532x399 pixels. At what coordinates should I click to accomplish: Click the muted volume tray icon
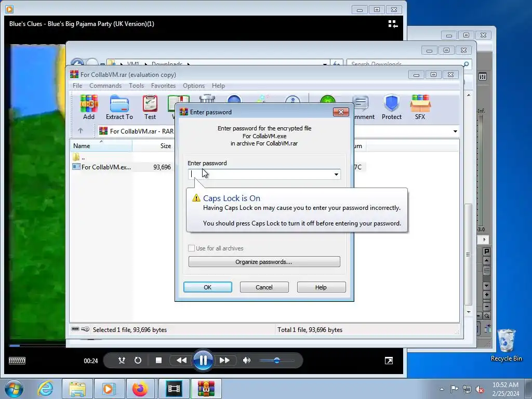(480, 389)
